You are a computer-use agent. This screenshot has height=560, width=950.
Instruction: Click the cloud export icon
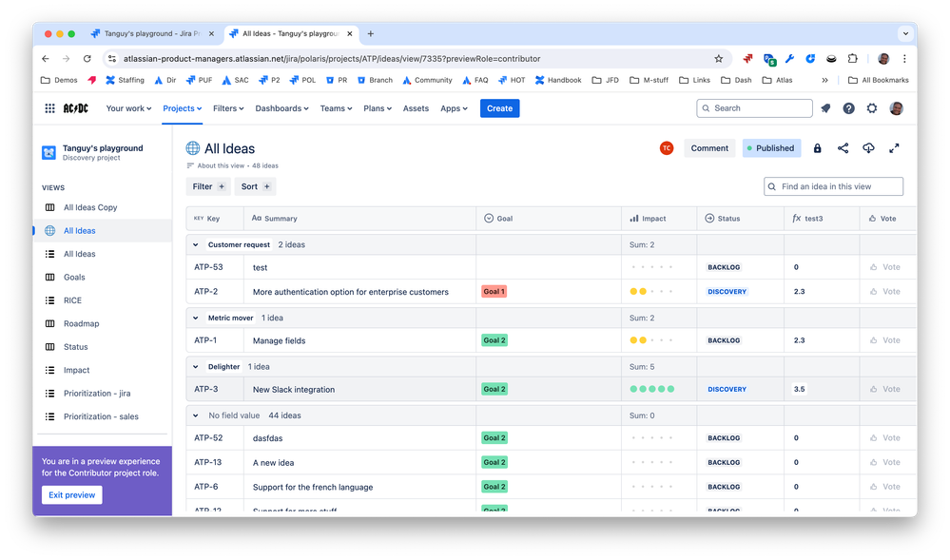(868, 148)
